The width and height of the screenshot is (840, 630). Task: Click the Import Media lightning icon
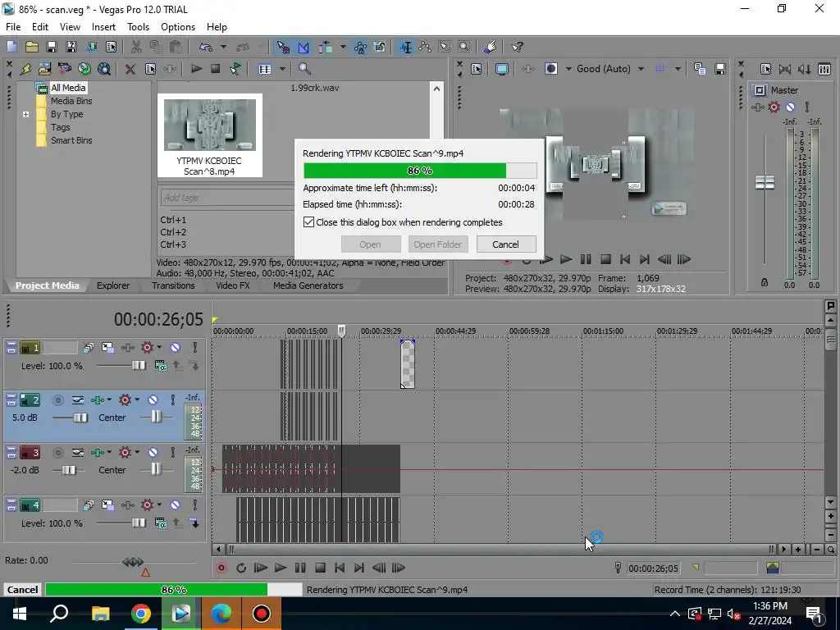(25, 69)
